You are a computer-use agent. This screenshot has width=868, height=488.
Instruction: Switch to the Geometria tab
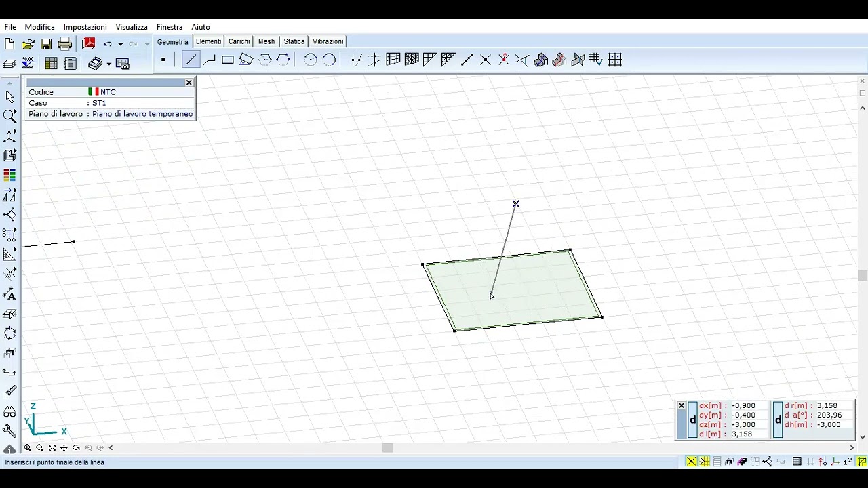click(173, 41)
